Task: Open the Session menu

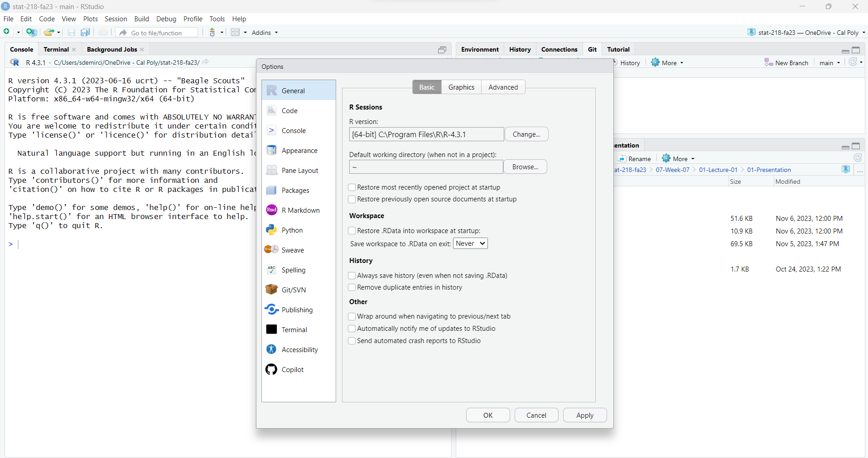Action: (116, 19)
